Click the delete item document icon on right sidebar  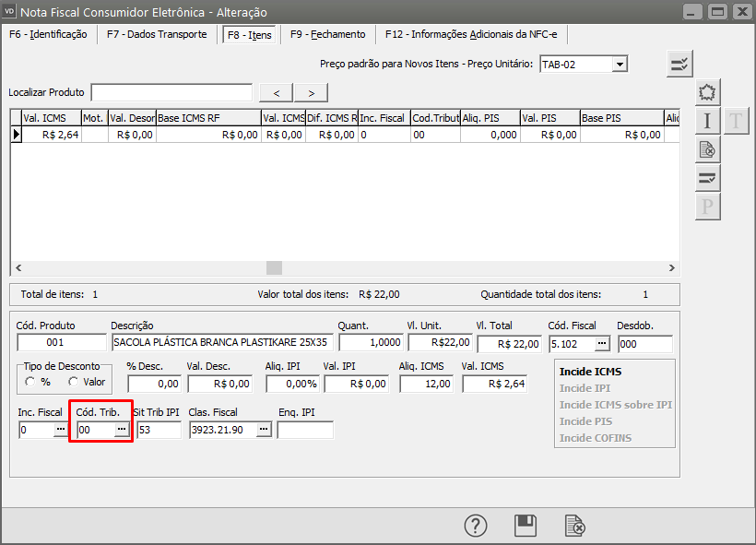coord(707,149)
